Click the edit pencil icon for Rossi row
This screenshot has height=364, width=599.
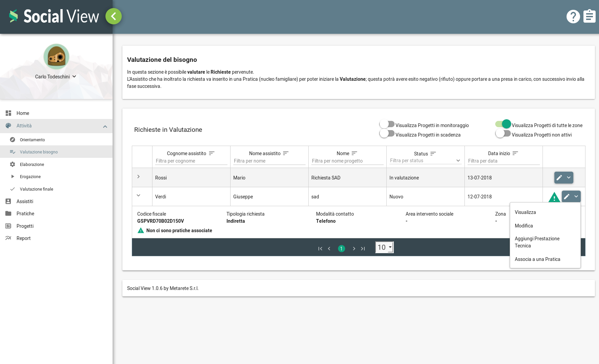(559, 177)
